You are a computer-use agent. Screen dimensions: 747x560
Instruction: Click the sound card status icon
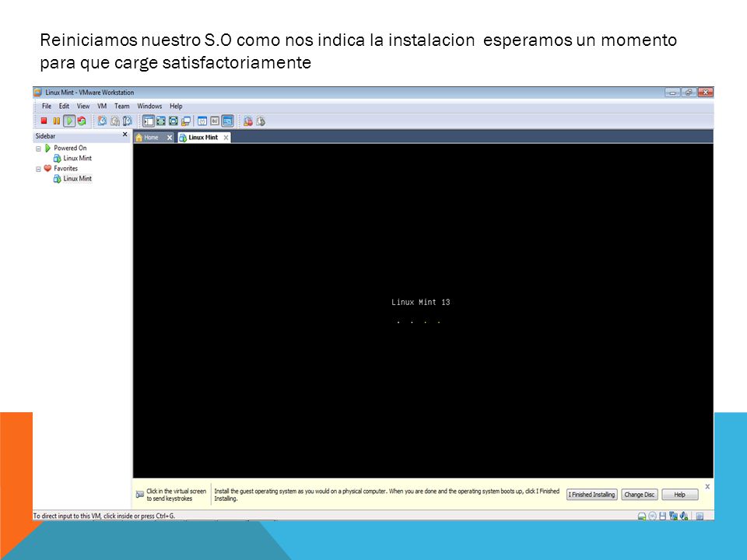click(x=684, y=516)
